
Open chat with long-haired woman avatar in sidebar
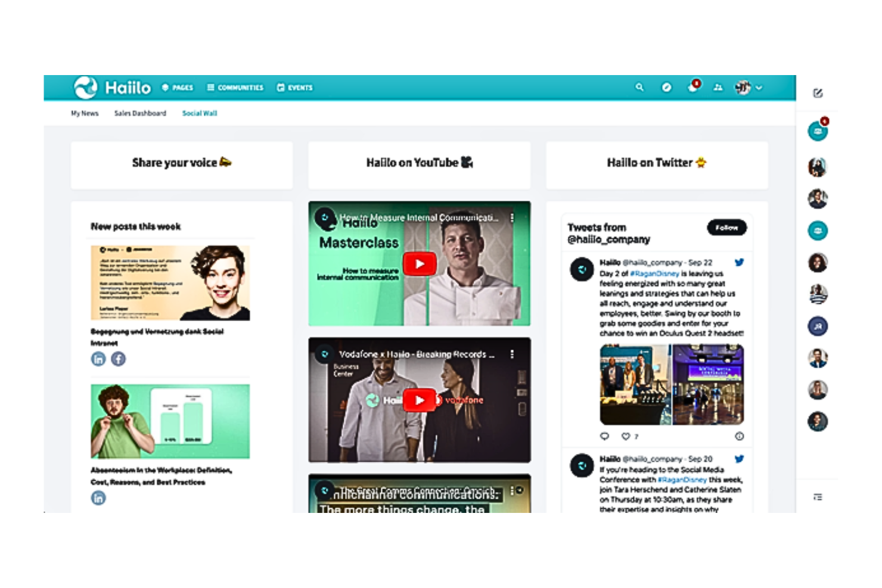(818, 167)
